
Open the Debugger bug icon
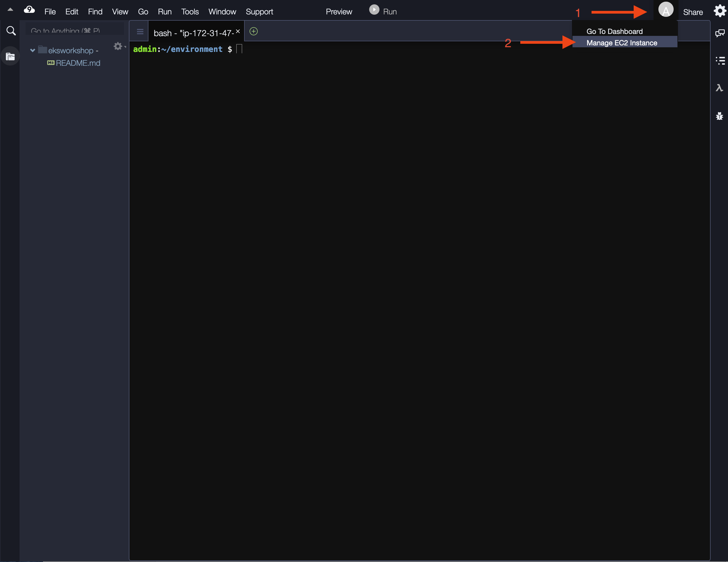[719, 116]
